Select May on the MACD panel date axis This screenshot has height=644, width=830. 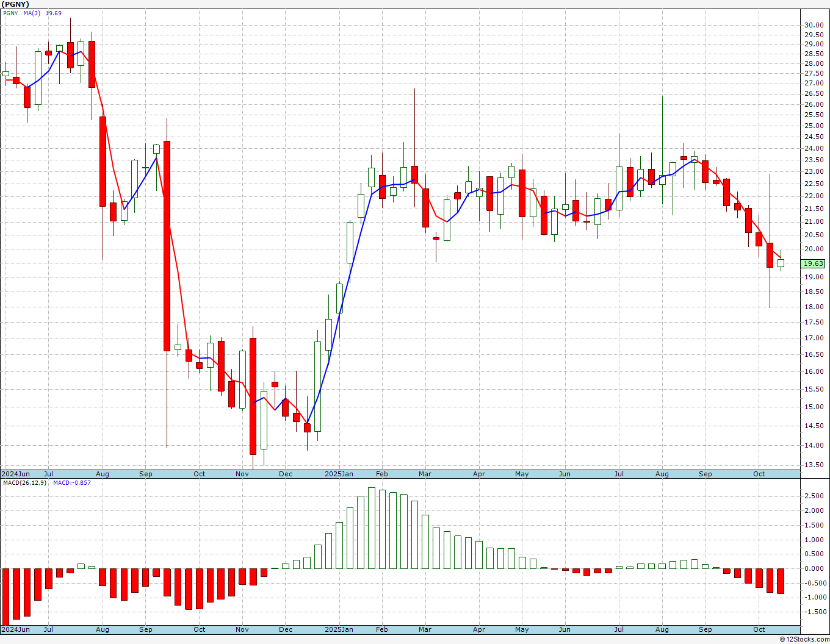(x=522, y=629)
